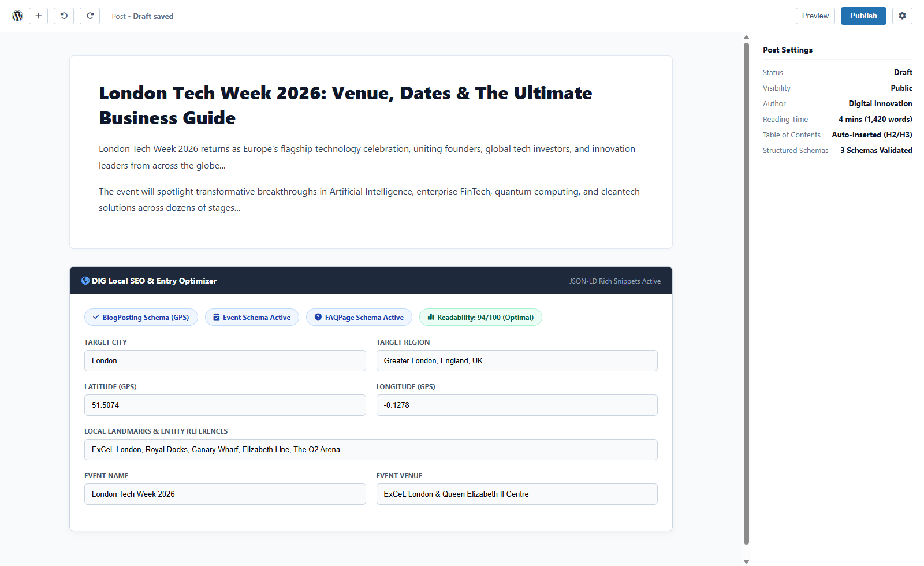
Task: Click the editor vertical scrollbar thumb
Action: (x=746, y=293)
